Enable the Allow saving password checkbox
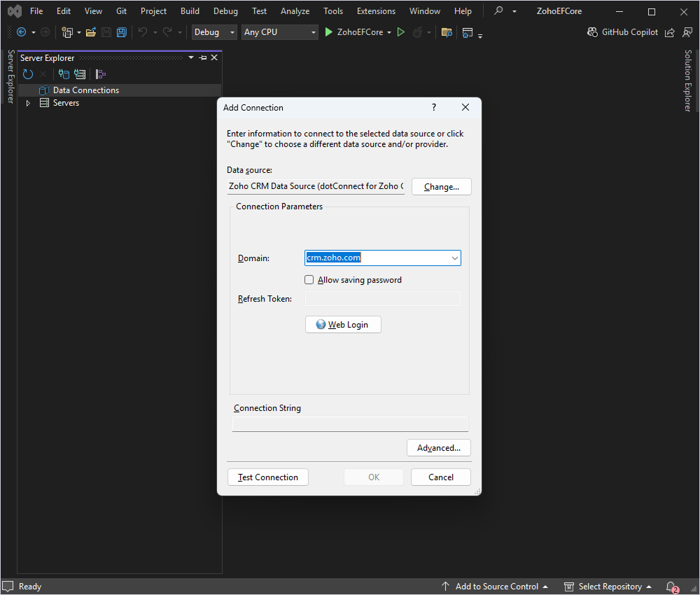 tap(309, 280)
